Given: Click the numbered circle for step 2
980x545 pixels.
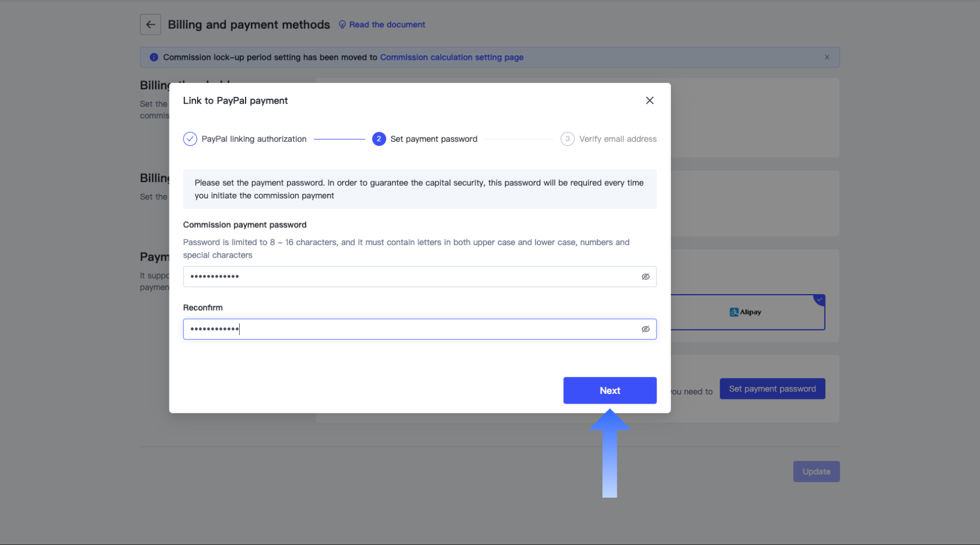Looking at the screenshot, I should tap(379, 139).
